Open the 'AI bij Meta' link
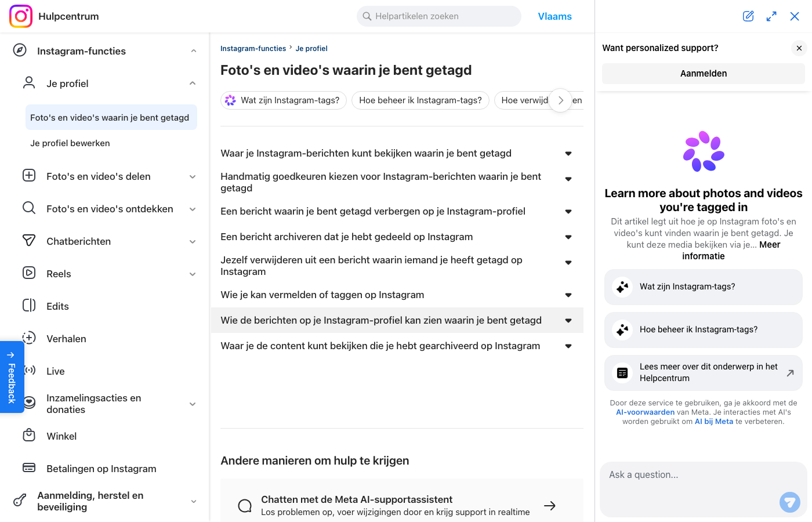 [714, 422]
